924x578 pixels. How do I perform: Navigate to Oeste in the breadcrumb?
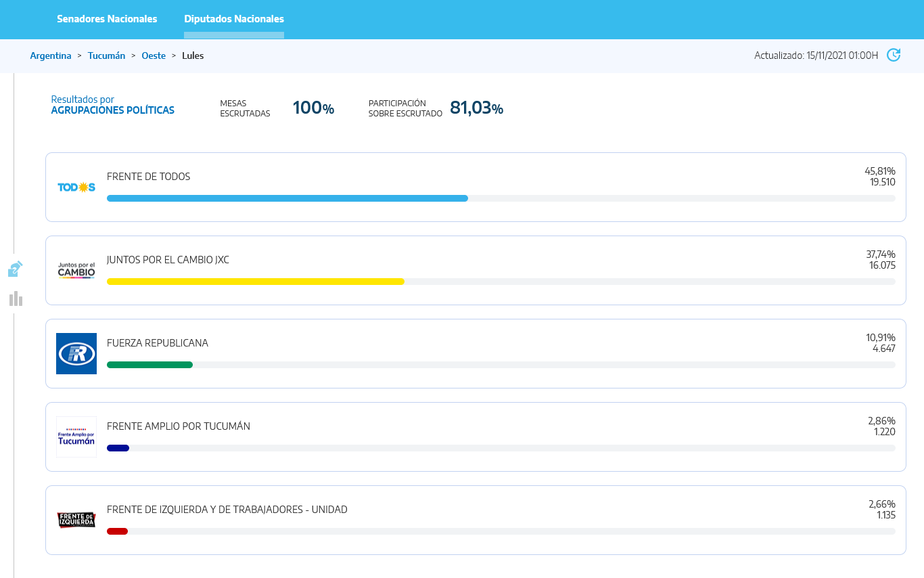pos(154,55)
